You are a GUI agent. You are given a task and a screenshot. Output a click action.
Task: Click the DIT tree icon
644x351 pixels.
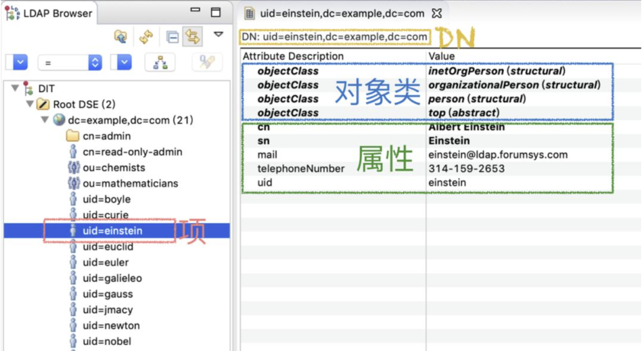click(x=28, y=88)
